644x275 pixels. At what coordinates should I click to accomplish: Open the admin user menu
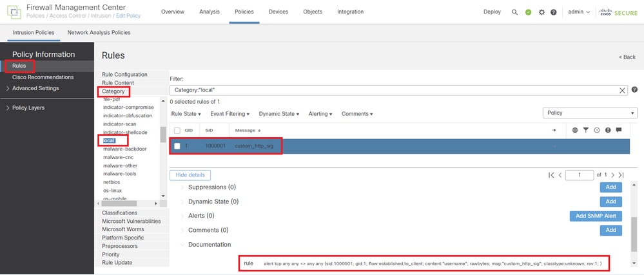point(579,12)
